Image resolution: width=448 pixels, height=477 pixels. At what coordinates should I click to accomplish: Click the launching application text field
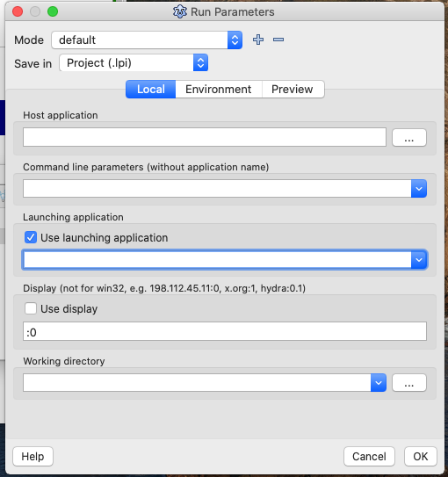217,260
